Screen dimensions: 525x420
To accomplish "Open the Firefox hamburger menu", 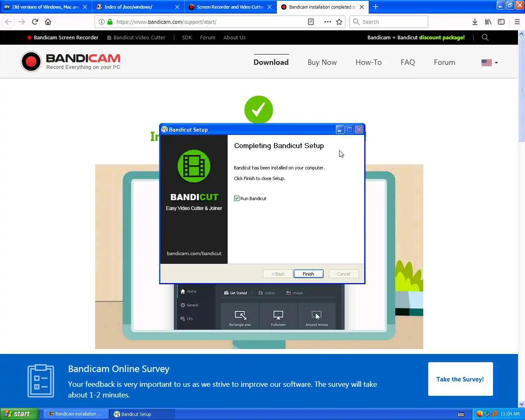I will [517, 22].
